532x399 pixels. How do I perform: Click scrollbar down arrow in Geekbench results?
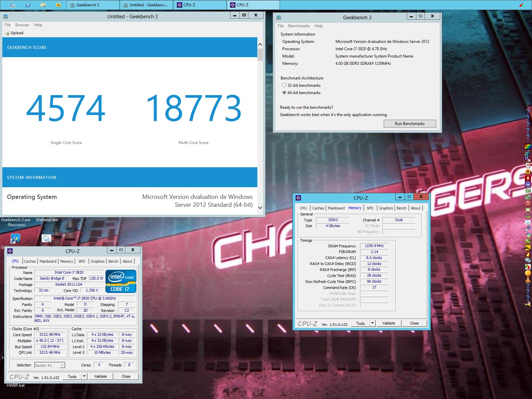pos(260,207)
